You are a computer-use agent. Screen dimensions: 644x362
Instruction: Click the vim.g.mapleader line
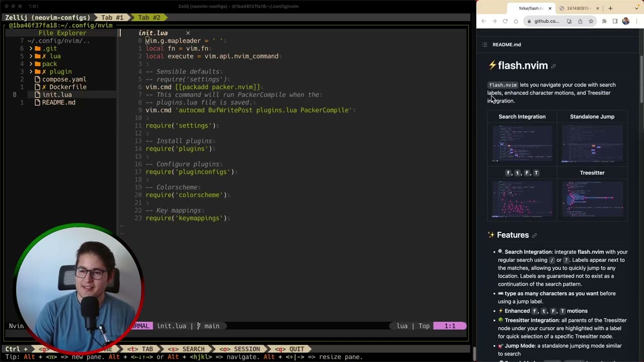tap(184, 41)
